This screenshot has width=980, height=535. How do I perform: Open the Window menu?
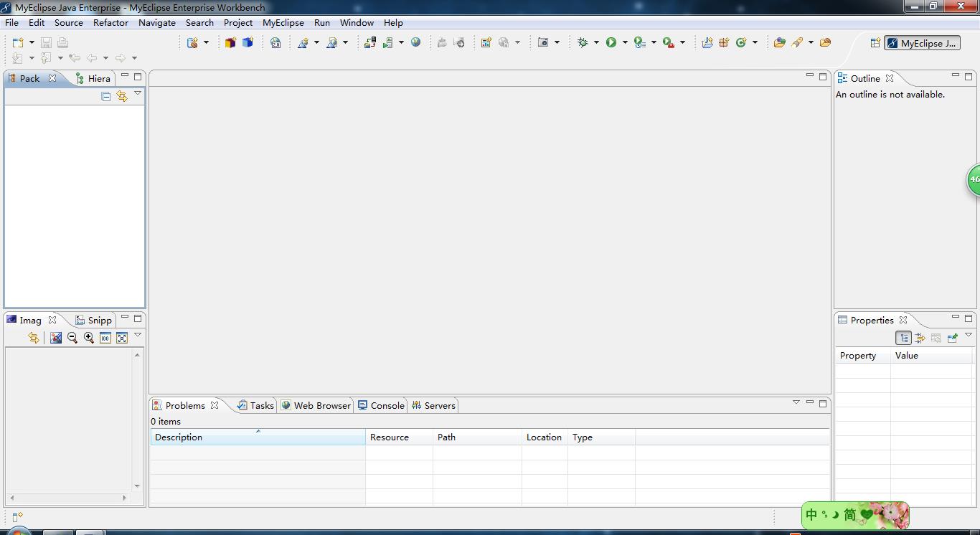(x=357, y=22)
